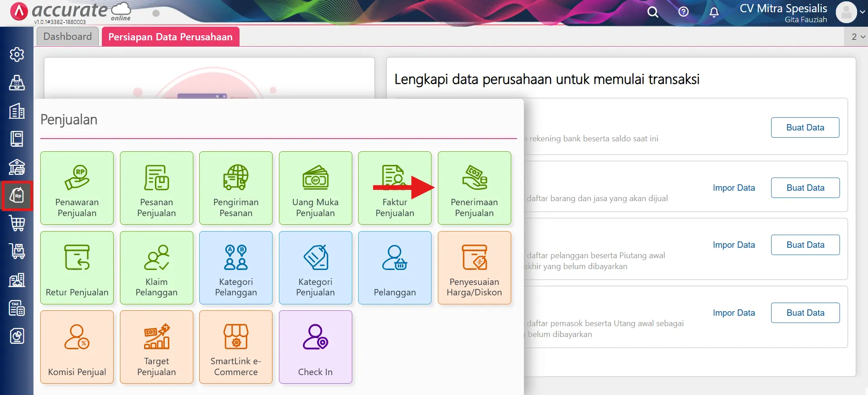
Task: Open the Pelanggan customer list
Action: tap(394, 268)
